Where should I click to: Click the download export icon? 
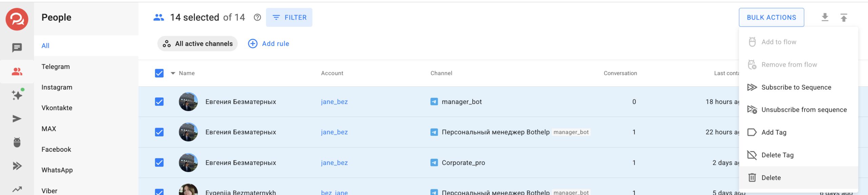click(x=825, y=17)
